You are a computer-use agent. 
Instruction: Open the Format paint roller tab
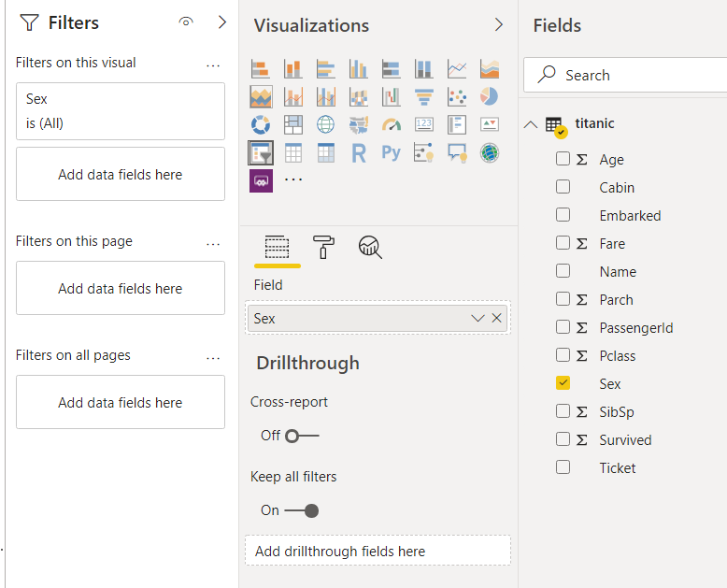[323, 246]
